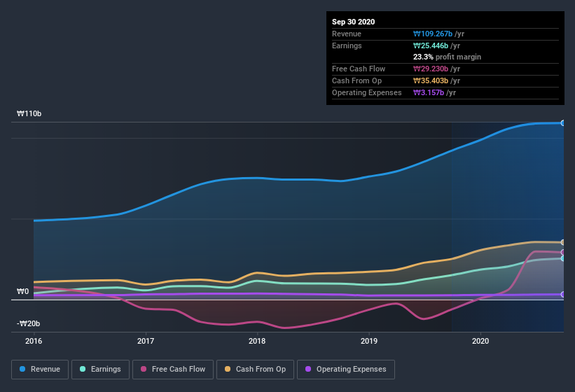Click the pink Free Cash Flow endpoint marker
Image resolution: width=575 pixels, height=392 pixels.
(x=562, y=253)
